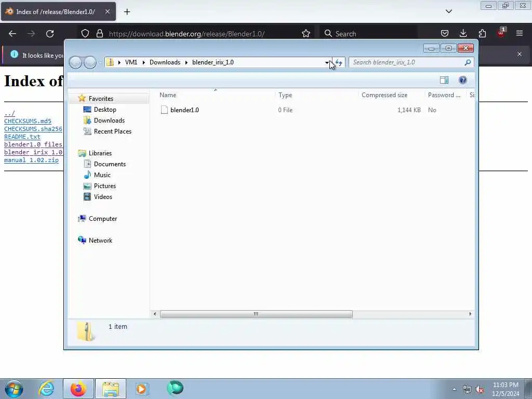Select Desktop in Favorites sidebar

[x=105, y=110]
